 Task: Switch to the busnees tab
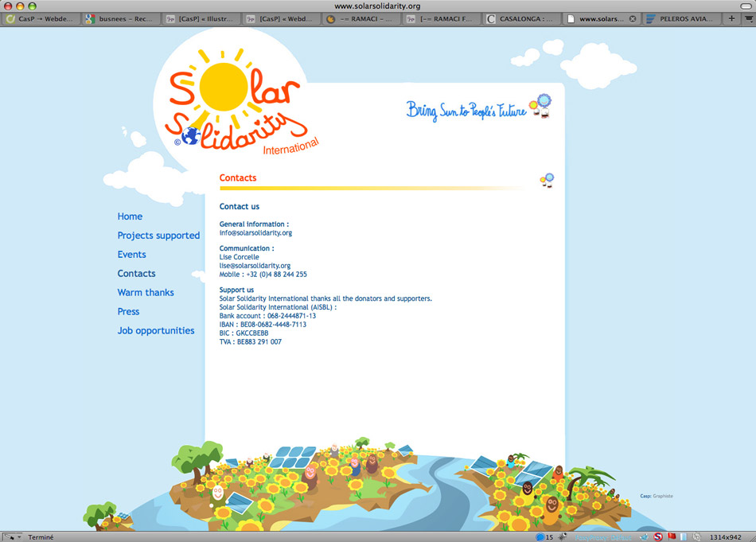tap(118, 18)
